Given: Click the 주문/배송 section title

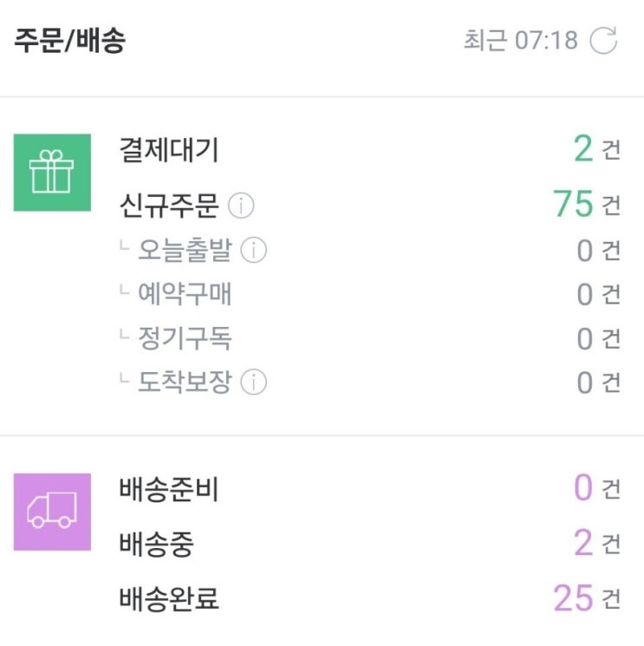Looking at the screenshot, I should click(x=69, y=41).
